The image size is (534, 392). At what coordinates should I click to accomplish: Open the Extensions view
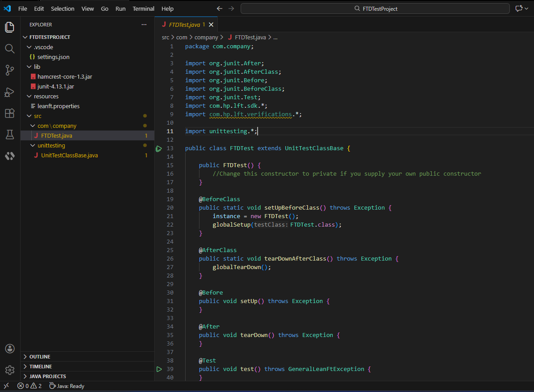click(10, 113)
